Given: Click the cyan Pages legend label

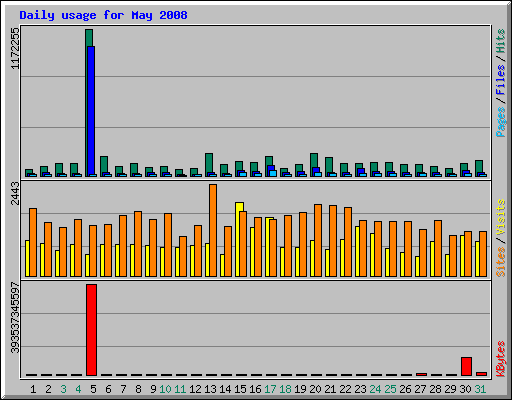Looking at the screenshot, I should (x=501, y=122).
